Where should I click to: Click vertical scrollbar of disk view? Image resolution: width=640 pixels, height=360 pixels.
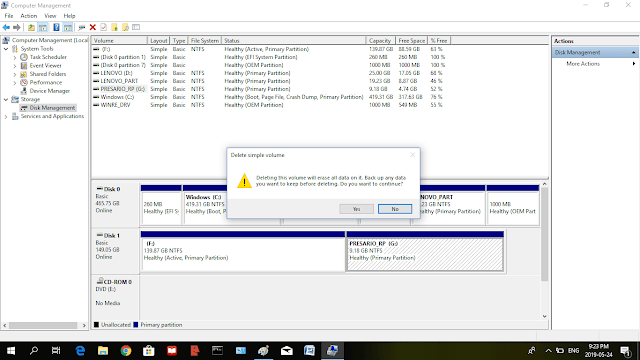(x=544, y=235)
